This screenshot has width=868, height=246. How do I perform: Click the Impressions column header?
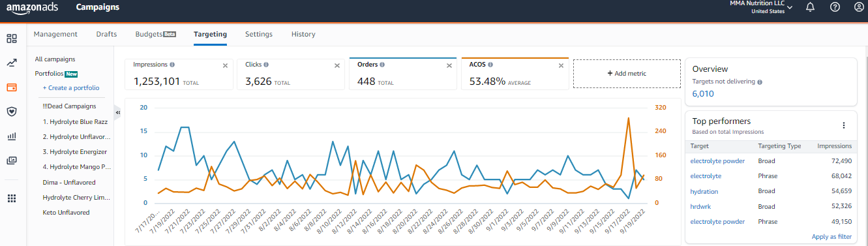[x=835, y=146]
